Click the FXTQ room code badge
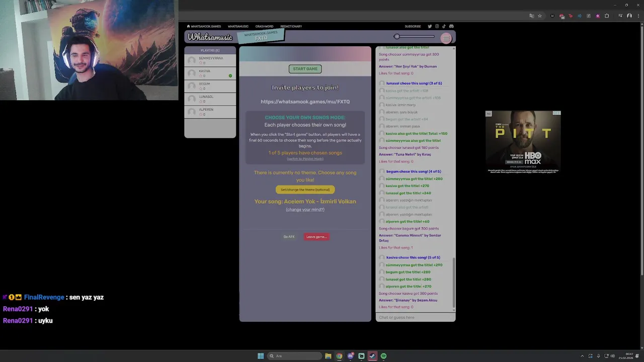Screen dimensions: 644x362 (x=261, y=36)
